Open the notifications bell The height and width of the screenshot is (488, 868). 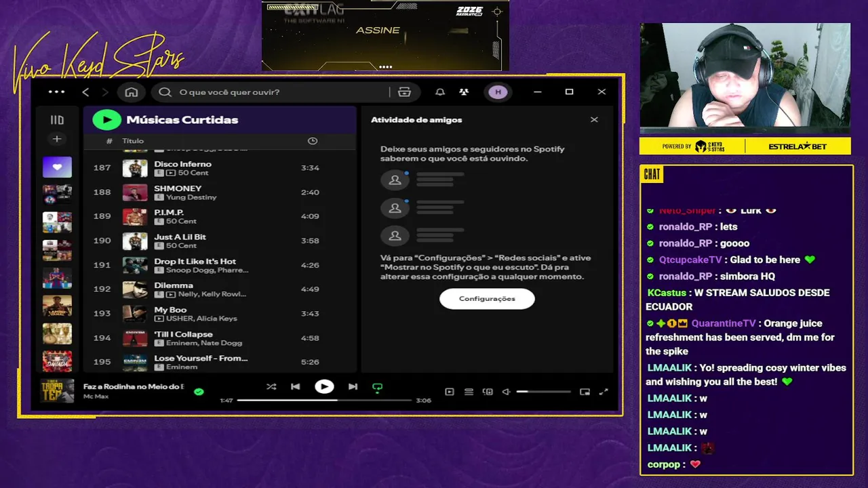[x=440, y=92]
